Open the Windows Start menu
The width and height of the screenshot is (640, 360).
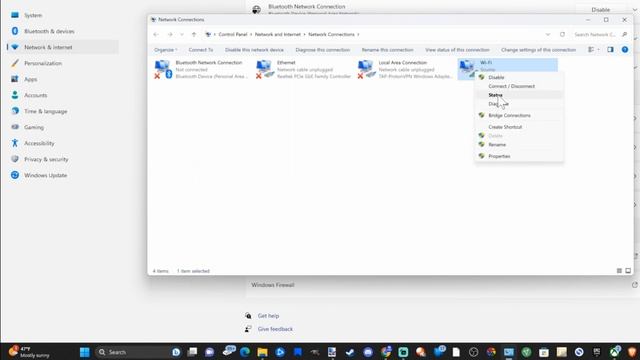pos(84,352)
